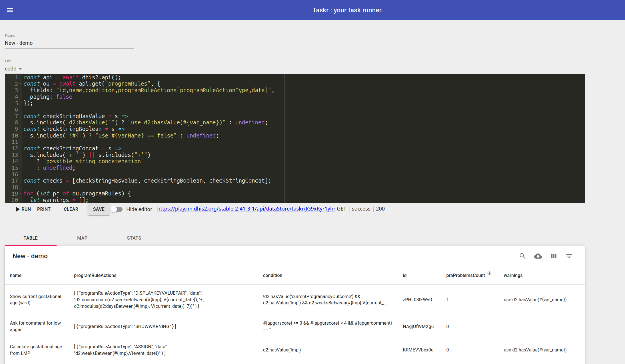
Task: Click condition cell starting #{apgarscore} >= 0
Action: point(327,326)
